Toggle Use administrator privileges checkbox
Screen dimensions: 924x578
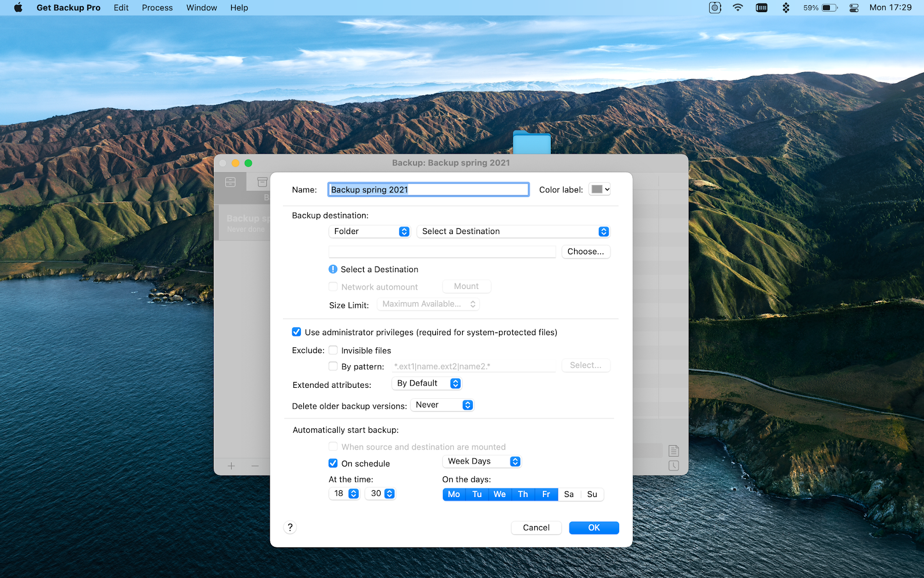click(296, 332)
